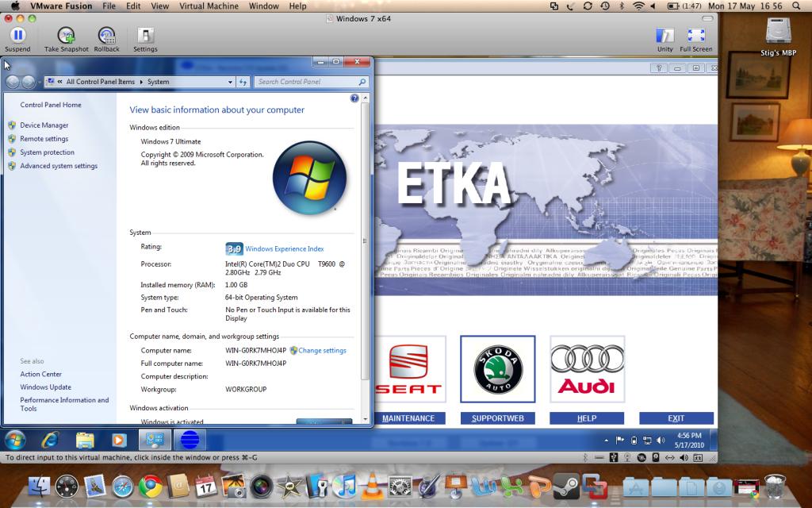This screenshot has width=812, height=508.
Task: Open the Trash in the Dock
Action: [775, 487]
